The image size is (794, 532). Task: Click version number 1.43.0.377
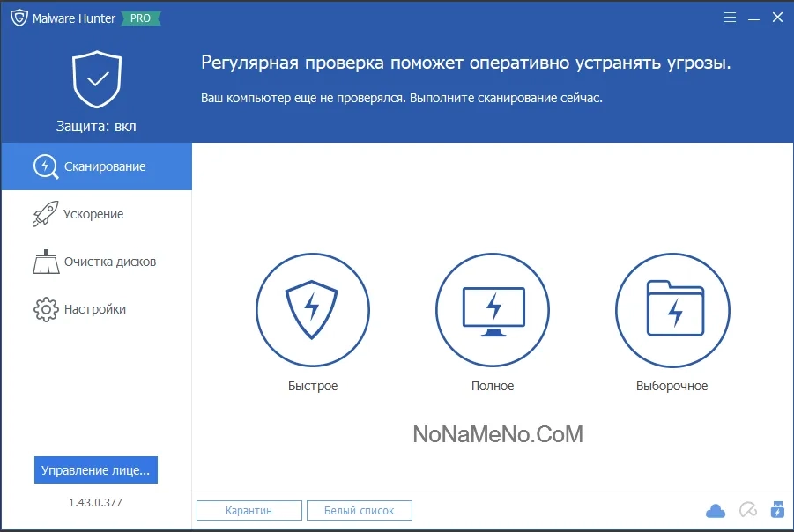[95, 503]
